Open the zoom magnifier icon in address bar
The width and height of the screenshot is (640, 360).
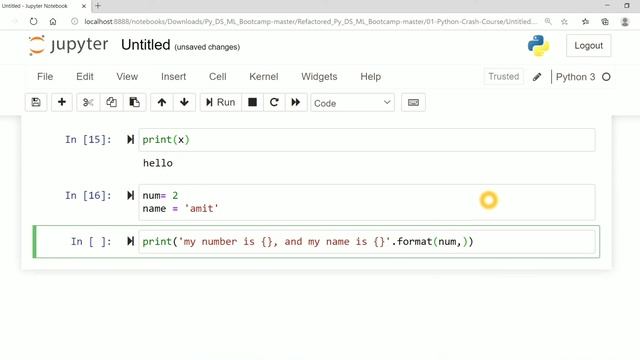548,21
